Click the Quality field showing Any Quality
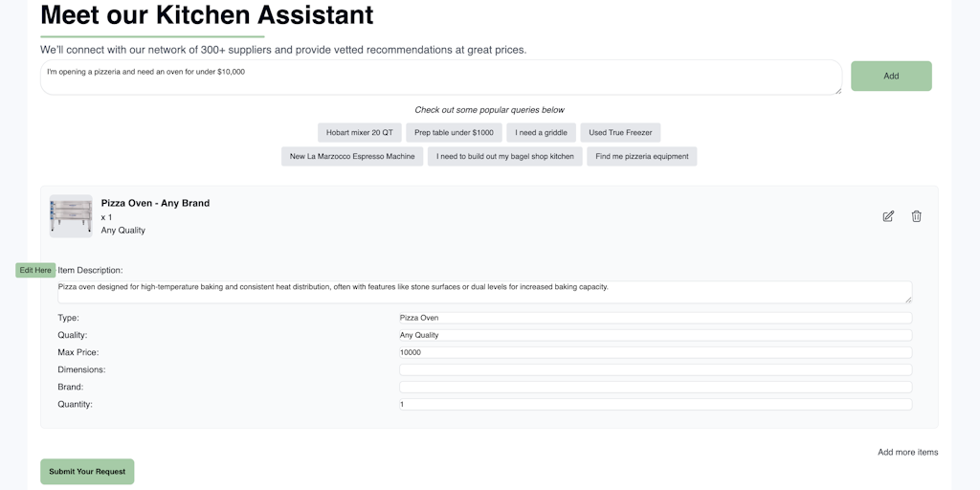Screen dimensions: 980x490 (x=656, y=335)
